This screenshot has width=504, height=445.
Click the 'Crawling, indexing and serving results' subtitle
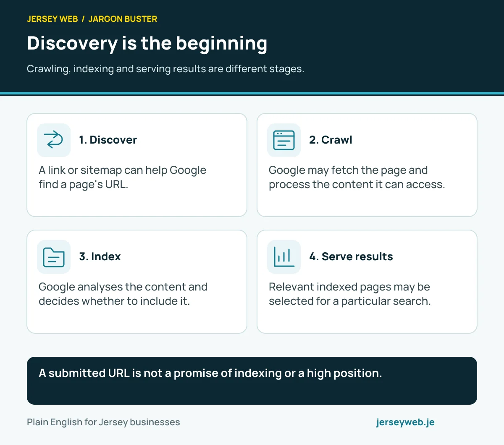[165, 69]
